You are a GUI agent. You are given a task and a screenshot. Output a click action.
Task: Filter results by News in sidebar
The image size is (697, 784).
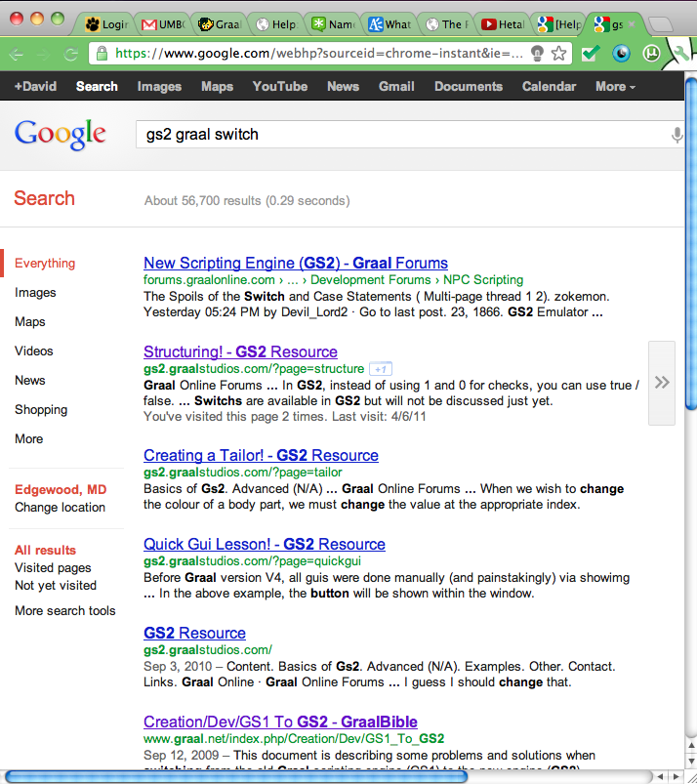[x=30, y=381]
